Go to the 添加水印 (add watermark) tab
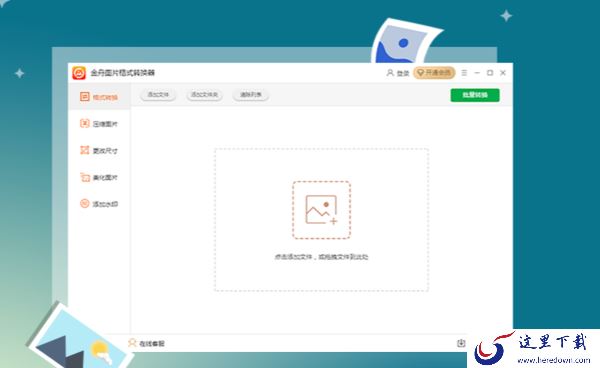The image size is (600, 368). pyautogui.click(x=99, y=204)
